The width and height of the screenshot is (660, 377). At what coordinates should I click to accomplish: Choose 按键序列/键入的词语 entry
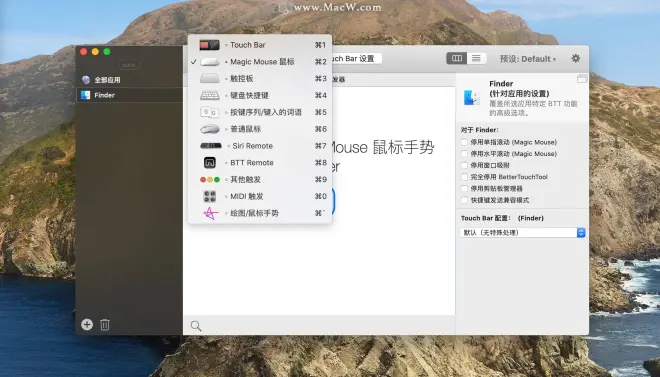(x=260, y=112)
